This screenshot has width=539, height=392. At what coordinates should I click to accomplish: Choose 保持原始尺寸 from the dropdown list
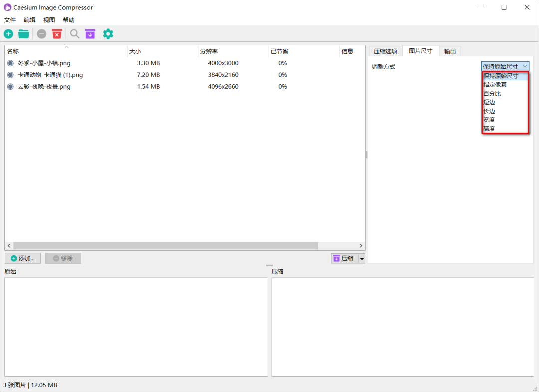505,76
